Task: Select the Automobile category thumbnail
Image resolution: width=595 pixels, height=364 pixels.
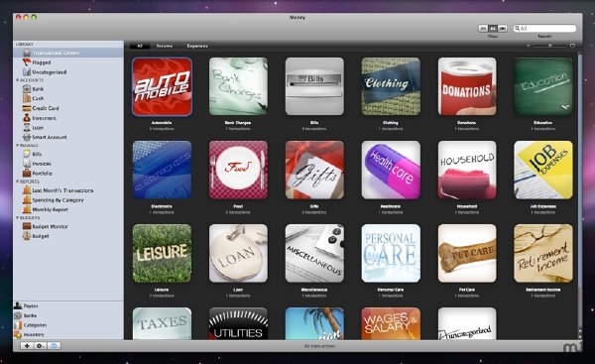Action: click(162, 86)
